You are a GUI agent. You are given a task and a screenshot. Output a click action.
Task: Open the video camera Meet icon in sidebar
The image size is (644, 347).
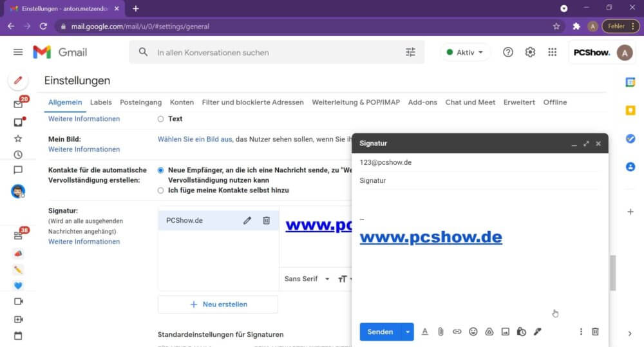(19, 301)
